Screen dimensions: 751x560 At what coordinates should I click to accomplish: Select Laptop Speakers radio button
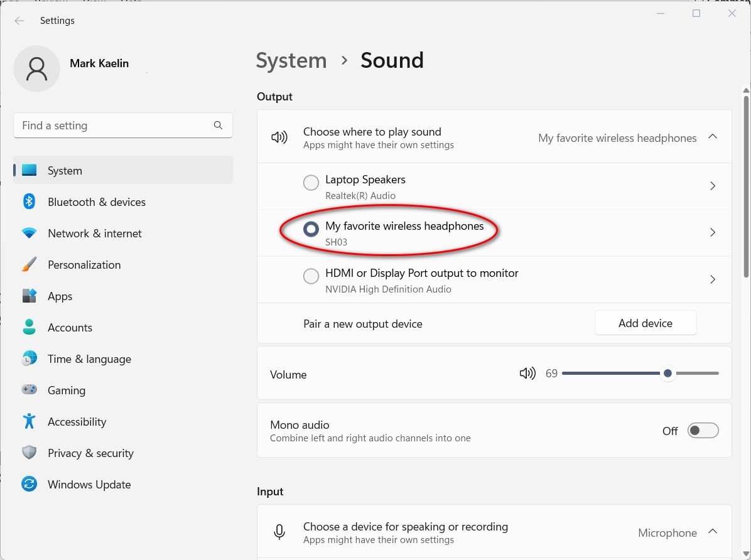point(311,183)
